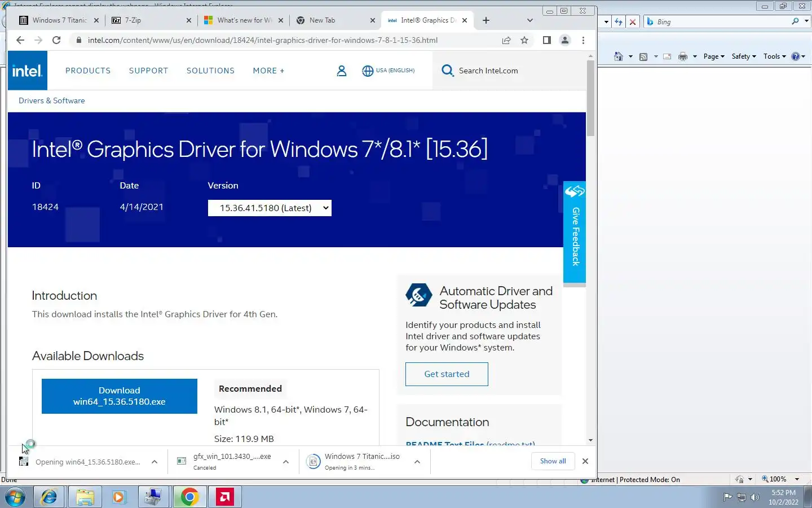Click the Get started button

click(x=447, y=374)
